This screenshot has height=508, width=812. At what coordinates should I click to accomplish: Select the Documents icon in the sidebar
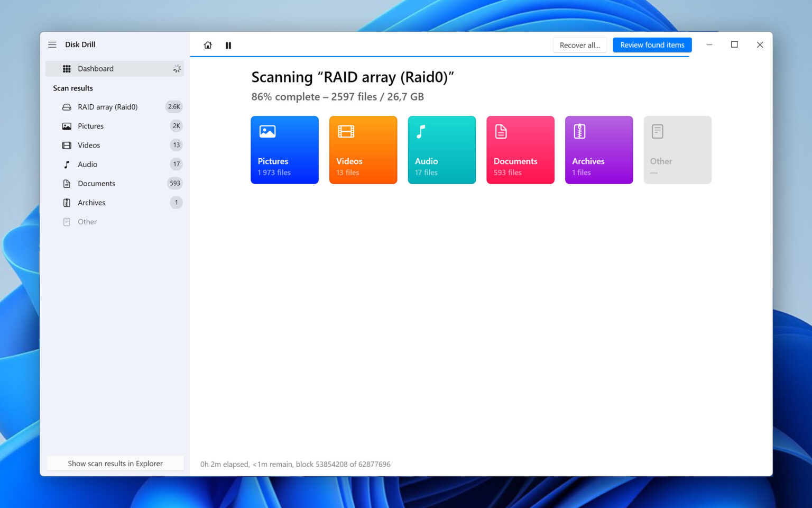click(x=66, y=183)
